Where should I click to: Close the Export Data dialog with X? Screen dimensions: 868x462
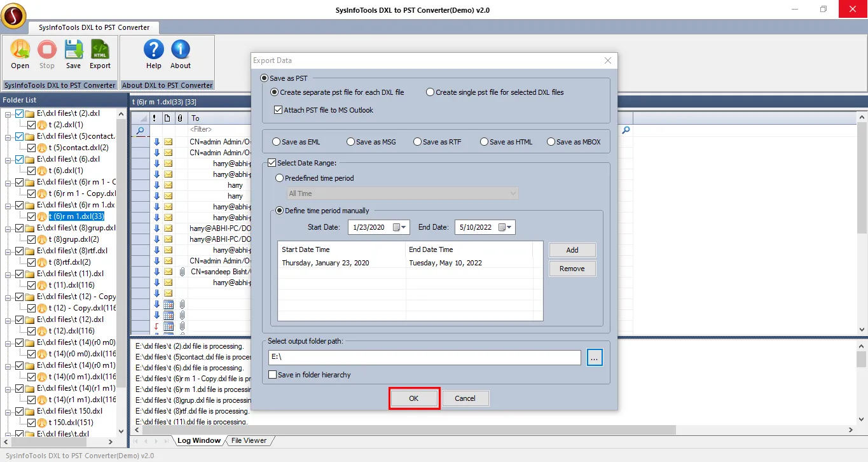point(608,60)
